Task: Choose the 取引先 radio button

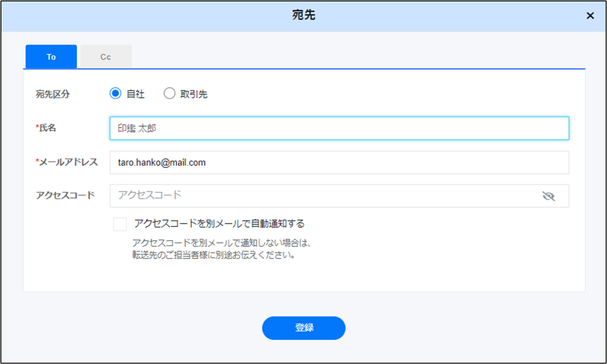Action: tap(169, 94)
